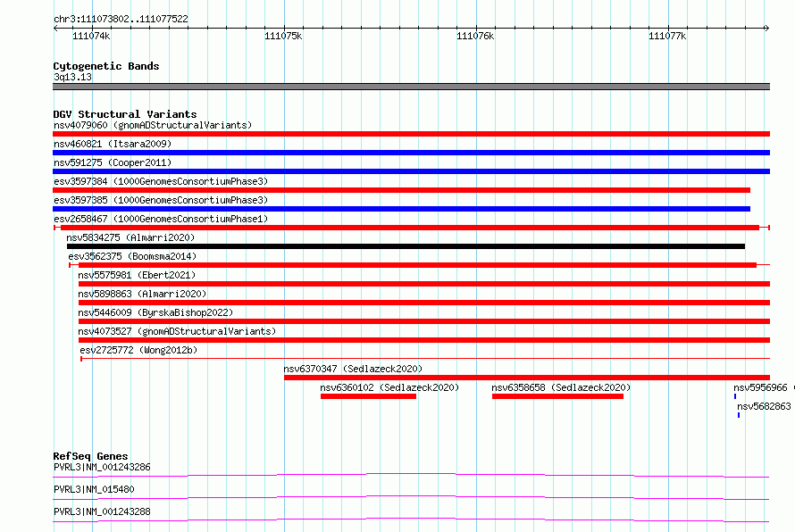Open esv2658467 (1000GenomesConsortiumPhase1) label
795x532 pixels.
[161, 219]
